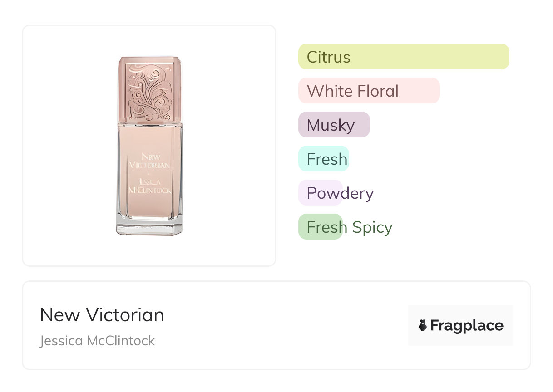Click the silver collar under the cap
The height and width of the screenshot is (392, 553).
[149, 123]
